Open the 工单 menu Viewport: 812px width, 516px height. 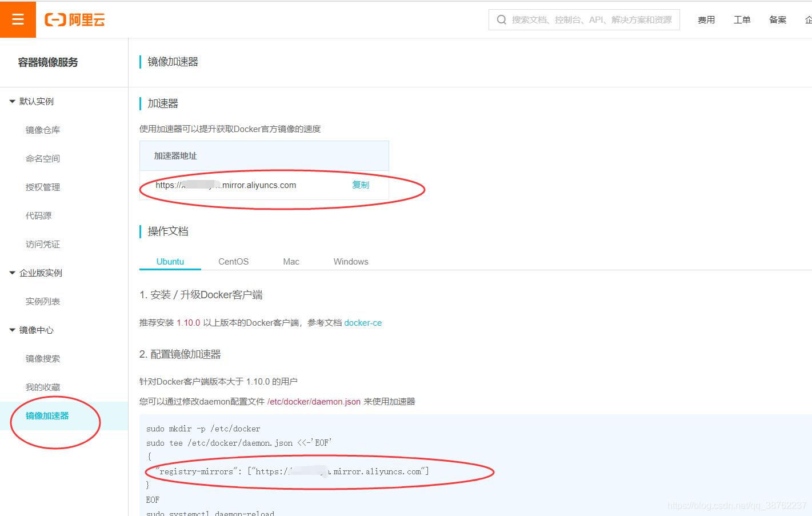click(x=742, y=20)
